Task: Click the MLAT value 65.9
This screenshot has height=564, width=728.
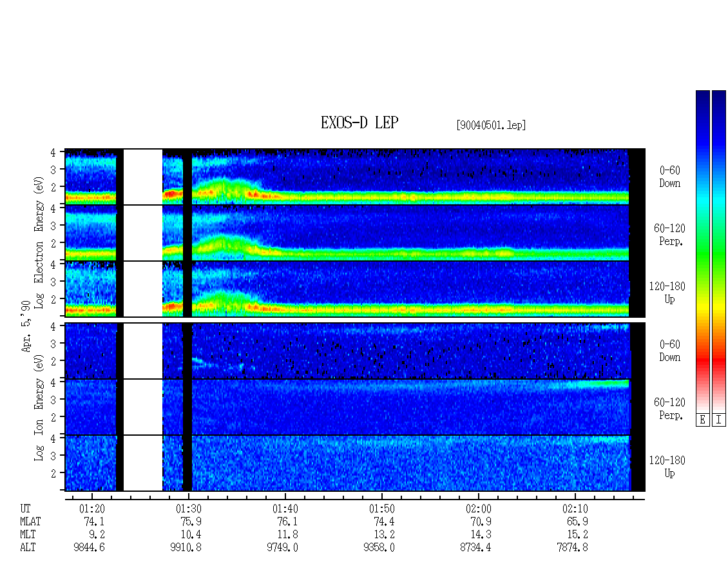Action: (578, 521)
